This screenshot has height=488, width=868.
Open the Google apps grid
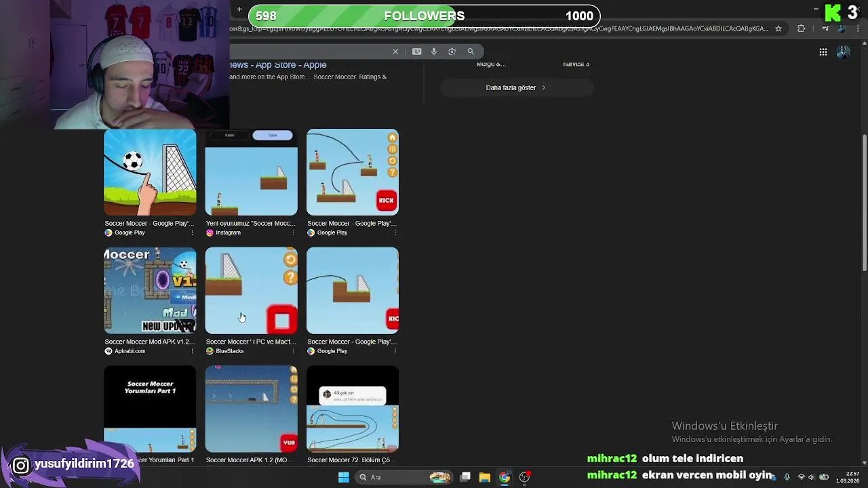[823, 52]
